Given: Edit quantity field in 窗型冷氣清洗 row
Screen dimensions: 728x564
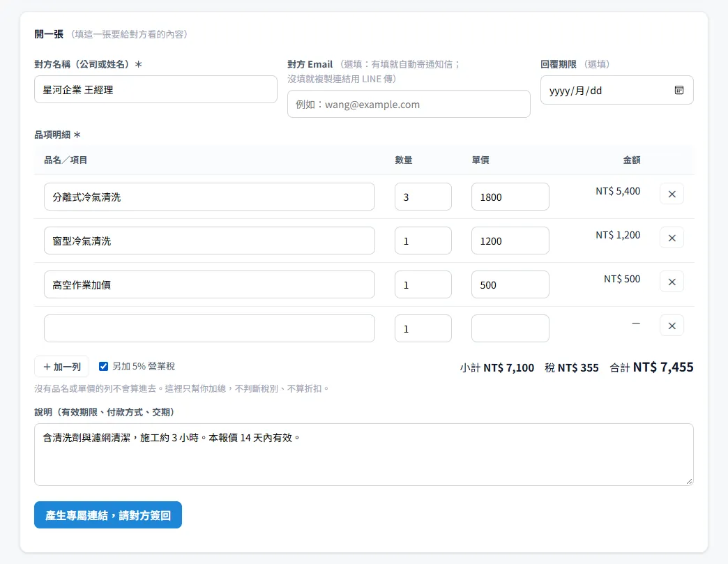Looking at the screenshot, I should coord(423,241).
